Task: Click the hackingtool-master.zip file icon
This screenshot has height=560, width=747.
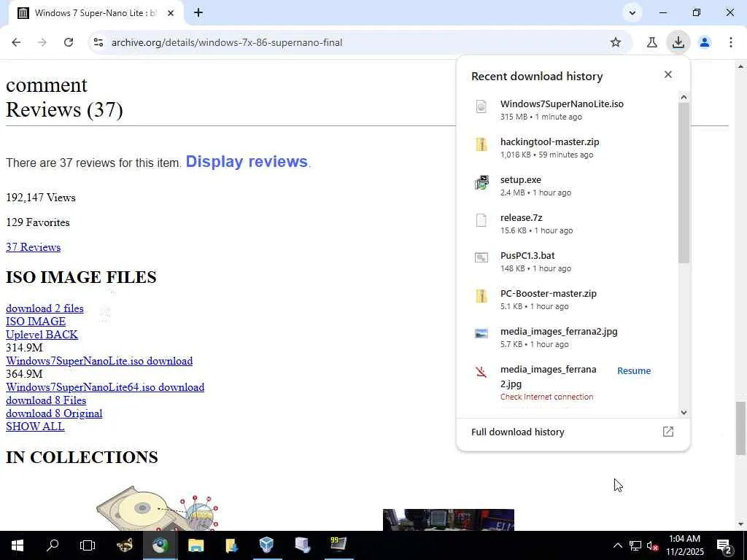Action: (481, 144)
